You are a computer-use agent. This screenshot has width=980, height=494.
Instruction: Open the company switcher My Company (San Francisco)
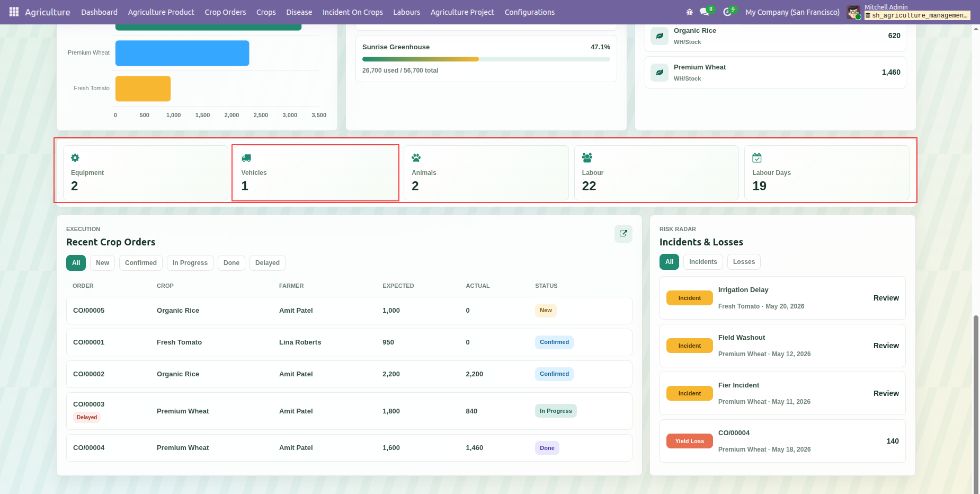click(x=792, y=12)
